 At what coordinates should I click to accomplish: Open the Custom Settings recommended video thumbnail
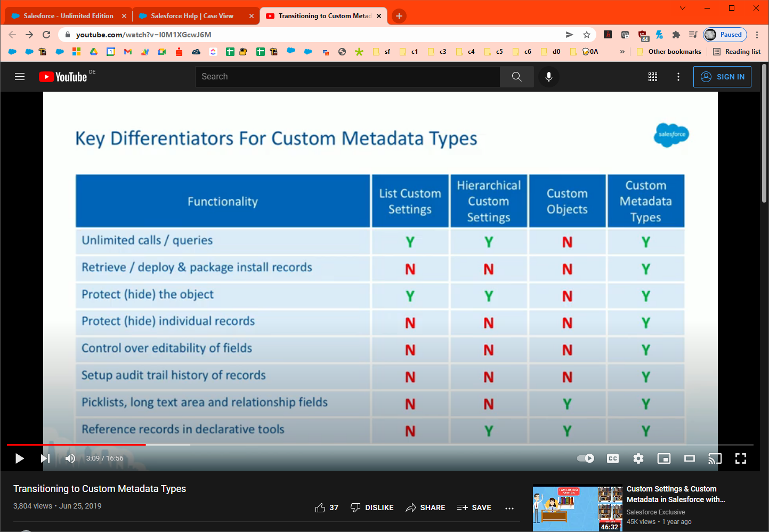(578, 509)
